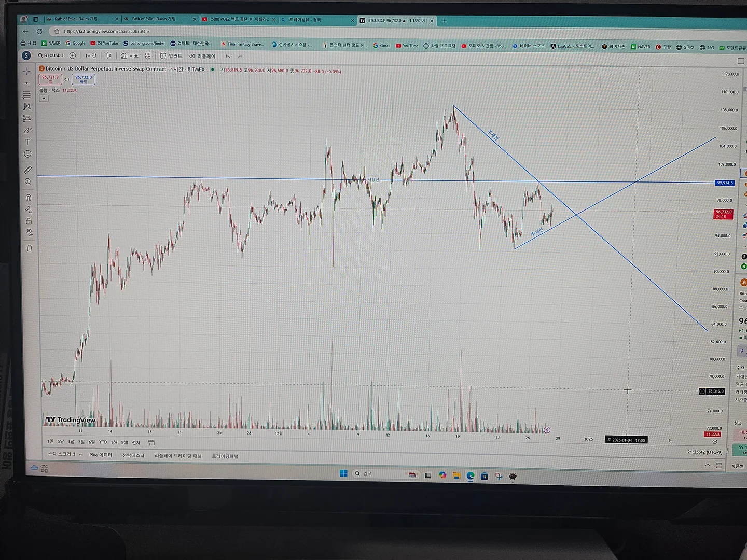The height and width of the screenshot is (560, 747).
Task: Click the browser back arrow
Action: click(x=25, y=31)
